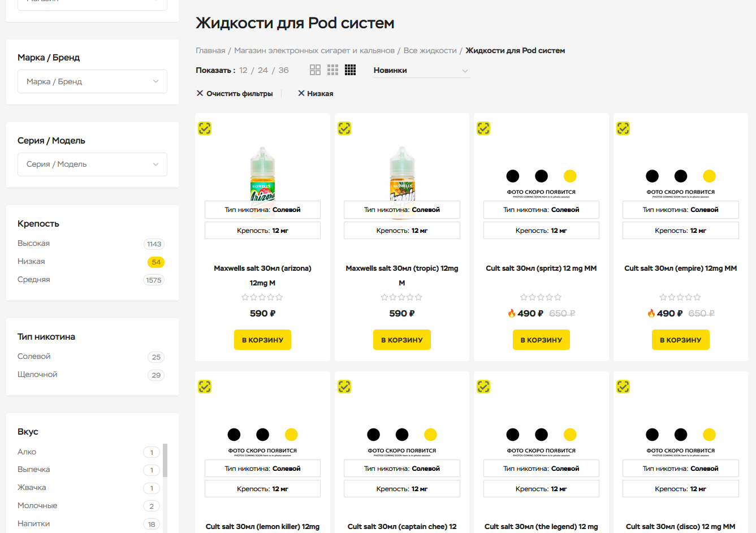The width and height of the screenshot is (756, 533).
Task: Open the Новинки sorting dropdown
Action: pyautogui.click(x=421, y=71)
